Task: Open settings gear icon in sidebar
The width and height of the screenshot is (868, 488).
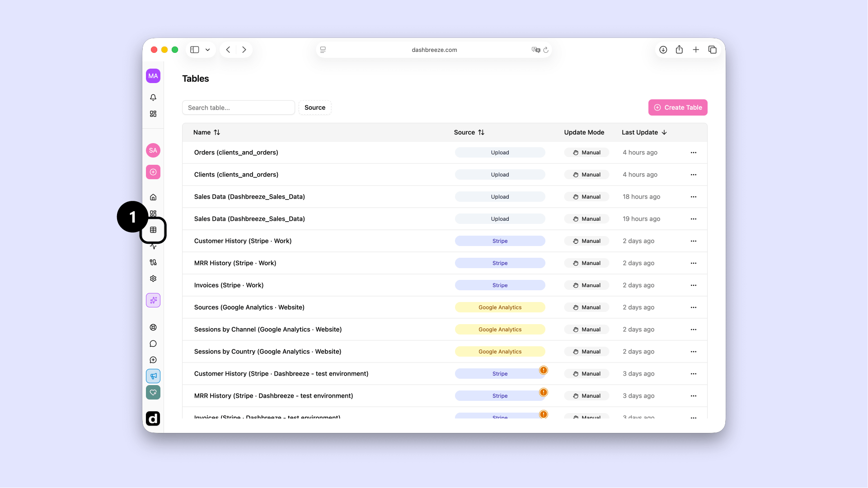Action: pos(153,279)
